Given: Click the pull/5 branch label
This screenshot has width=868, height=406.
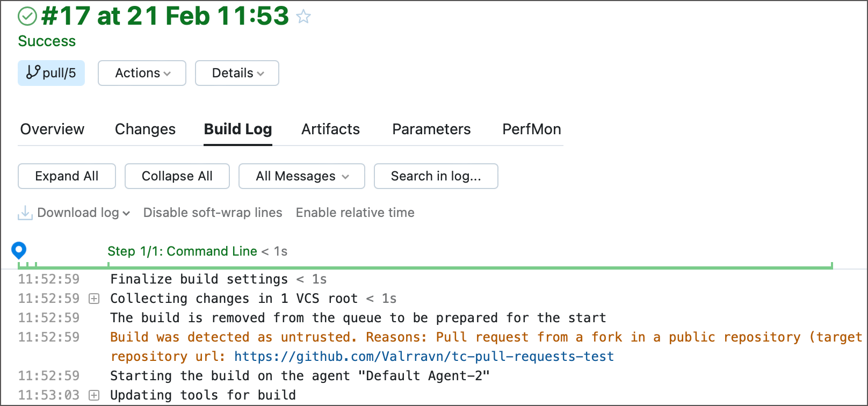Looking at the screenshot, I should tap(52, 73).
